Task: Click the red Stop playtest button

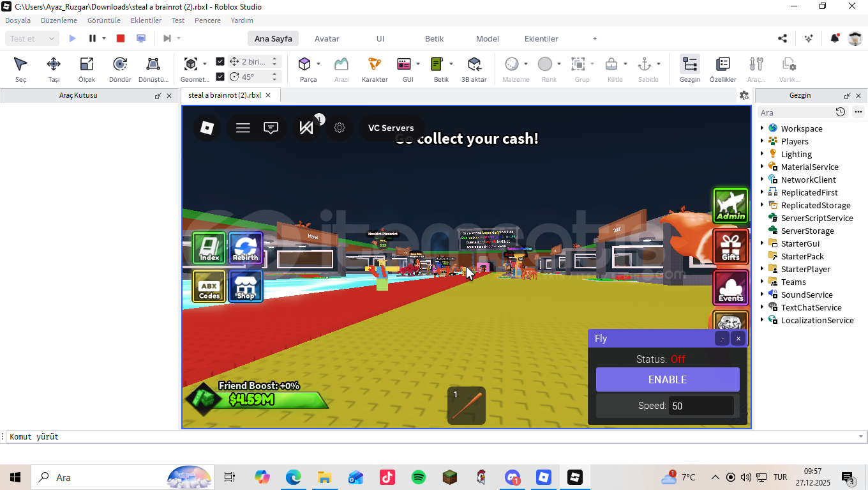Action: point(121,38)
